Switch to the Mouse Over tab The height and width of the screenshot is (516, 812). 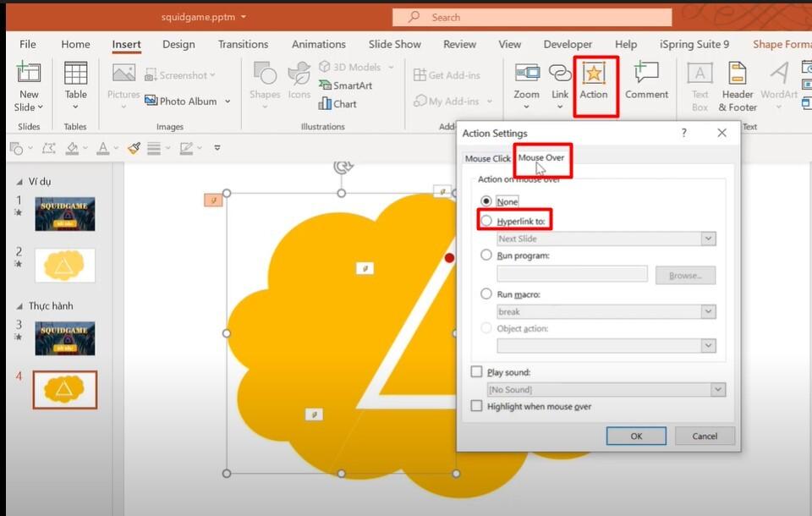pos(541,159)
